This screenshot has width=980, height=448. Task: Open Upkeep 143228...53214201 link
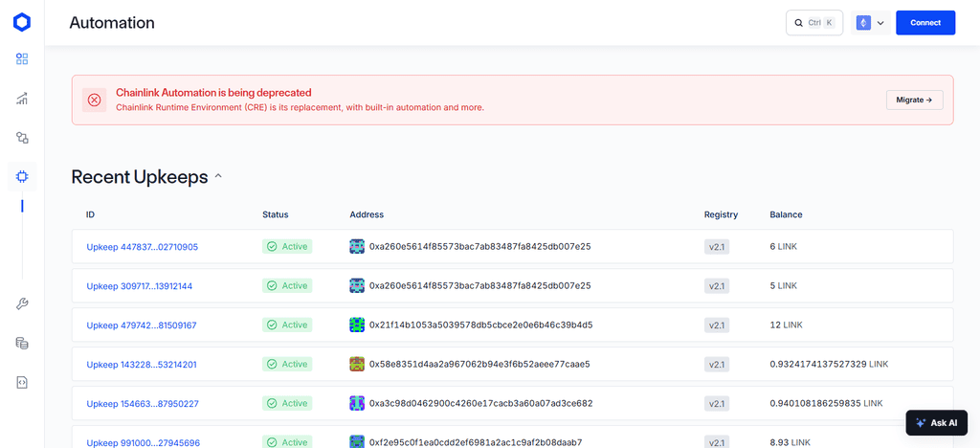142,365
